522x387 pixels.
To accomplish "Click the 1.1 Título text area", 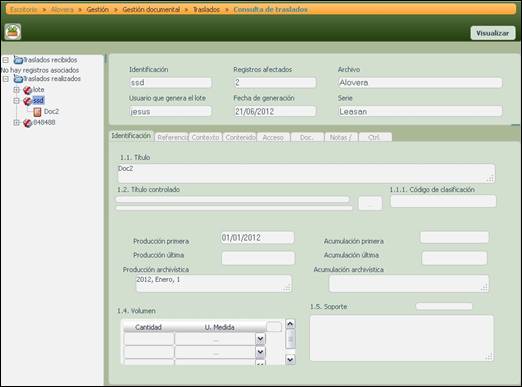I will point(306,173).
